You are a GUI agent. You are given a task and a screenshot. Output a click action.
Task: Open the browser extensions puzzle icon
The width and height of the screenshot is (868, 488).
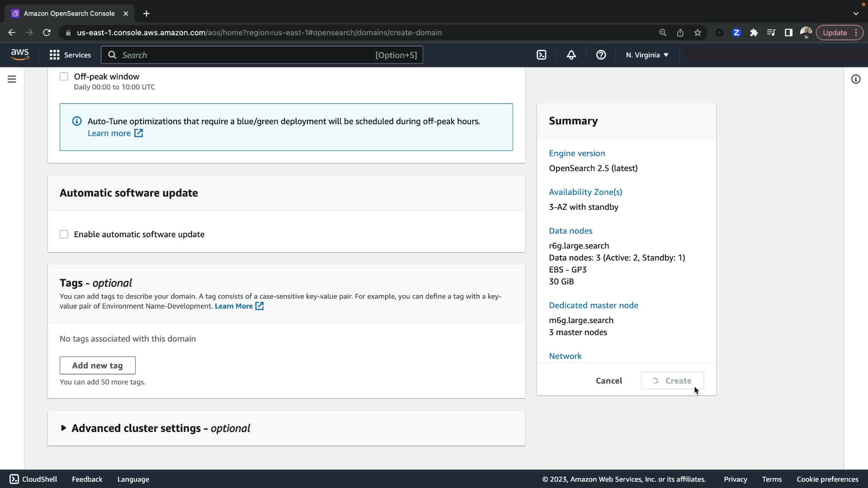coord(754,33)
